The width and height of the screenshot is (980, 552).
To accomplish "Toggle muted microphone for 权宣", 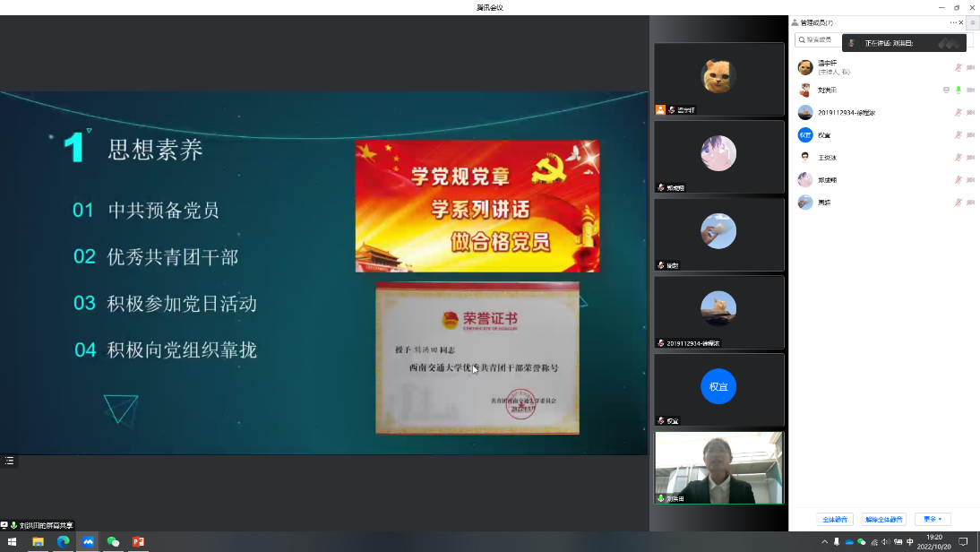I will 958,135.
